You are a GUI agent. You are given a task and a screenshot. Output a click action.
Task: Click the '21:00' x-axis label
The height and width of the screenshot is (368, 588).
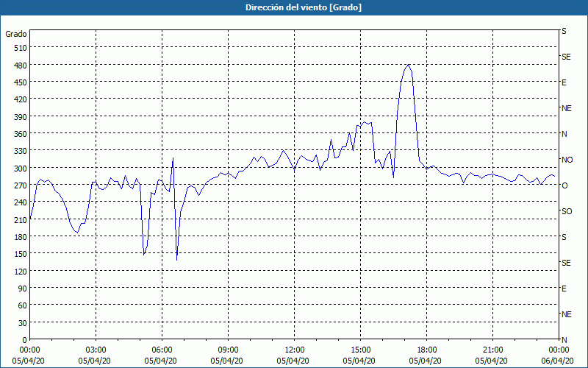coord(492,350)
